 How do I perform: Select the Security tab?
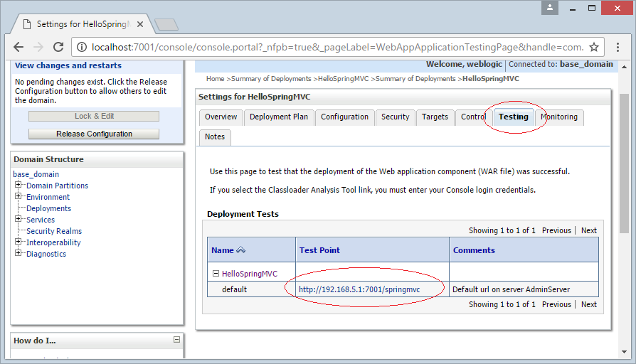[x=396, y=117]
